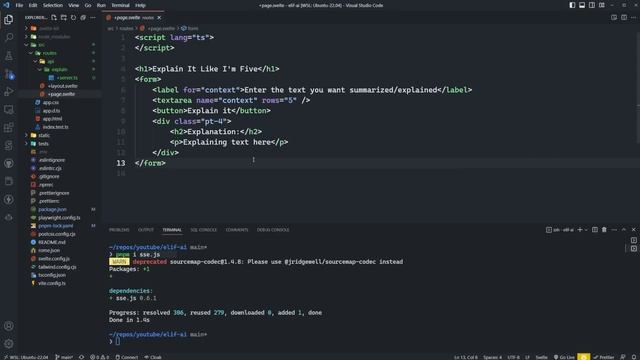Switch to the DEBUG CONSOLE tab
640x360 pixels.
pos(273,230)
